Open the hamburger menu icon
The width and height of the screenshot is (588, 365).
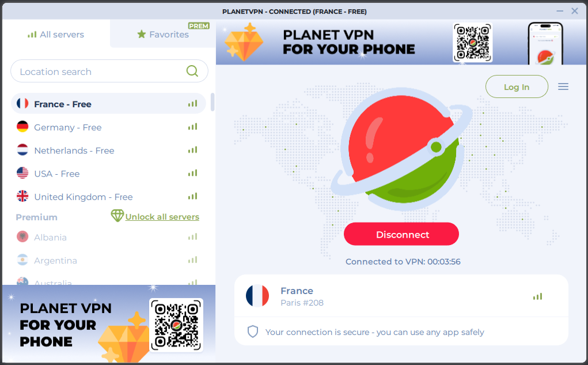tap(563, 86)
